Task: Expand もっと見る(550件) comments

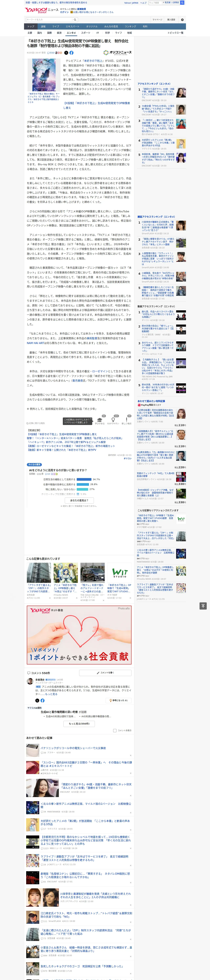Action: pos(79,724)
